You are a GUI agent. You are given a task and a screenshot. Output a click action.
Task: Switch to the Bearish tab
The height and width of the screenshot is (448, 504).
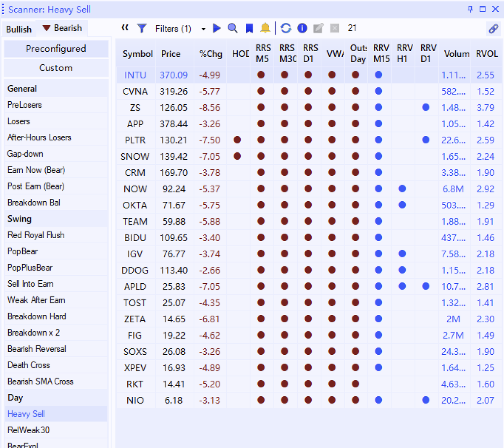[x=62, y=28]
